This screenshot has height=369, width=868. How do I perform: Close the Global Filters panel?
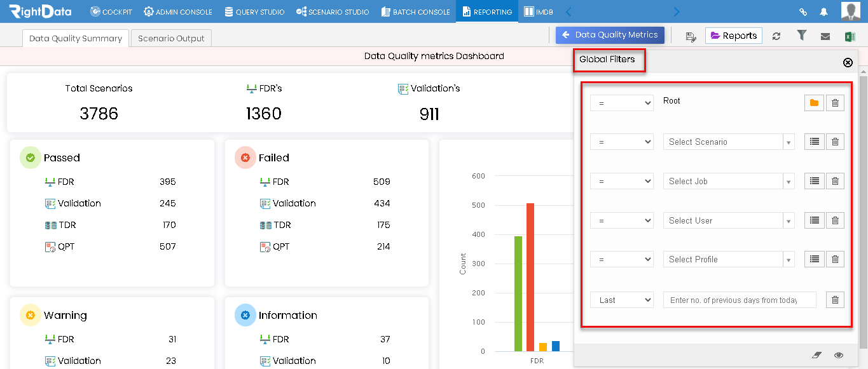click(848, 62)
